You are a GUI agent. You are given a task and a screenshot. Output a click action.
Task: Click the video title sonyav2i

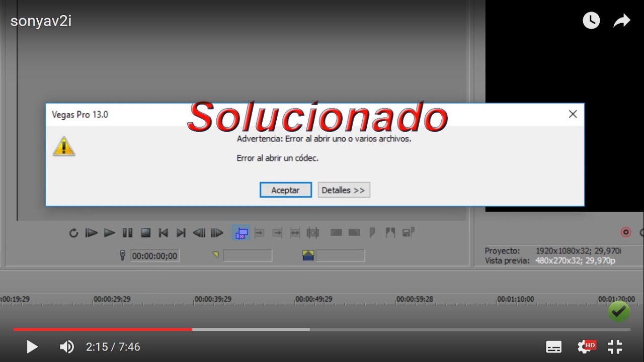41,21
